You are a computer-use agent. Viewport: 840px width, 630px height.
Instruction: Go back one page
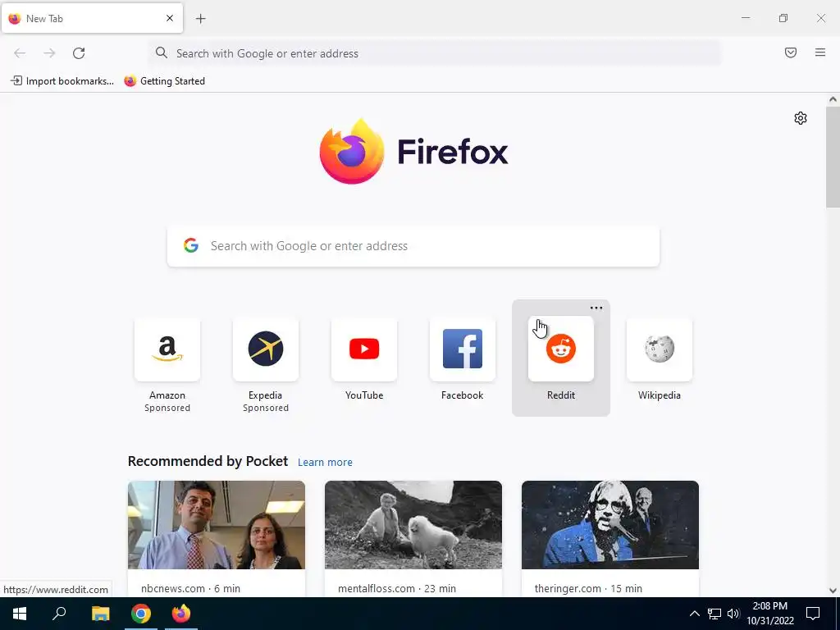[x=20, y=53]
